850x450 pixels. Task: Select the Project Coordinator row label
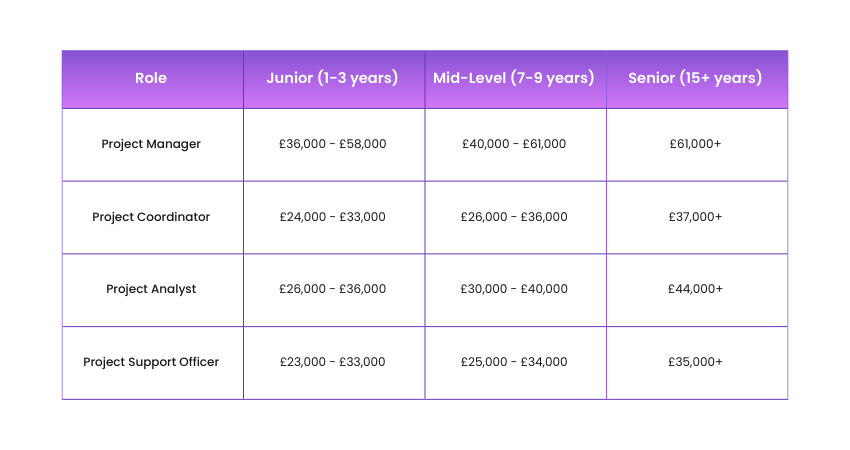pyautogui.click(x=151, y=217)
